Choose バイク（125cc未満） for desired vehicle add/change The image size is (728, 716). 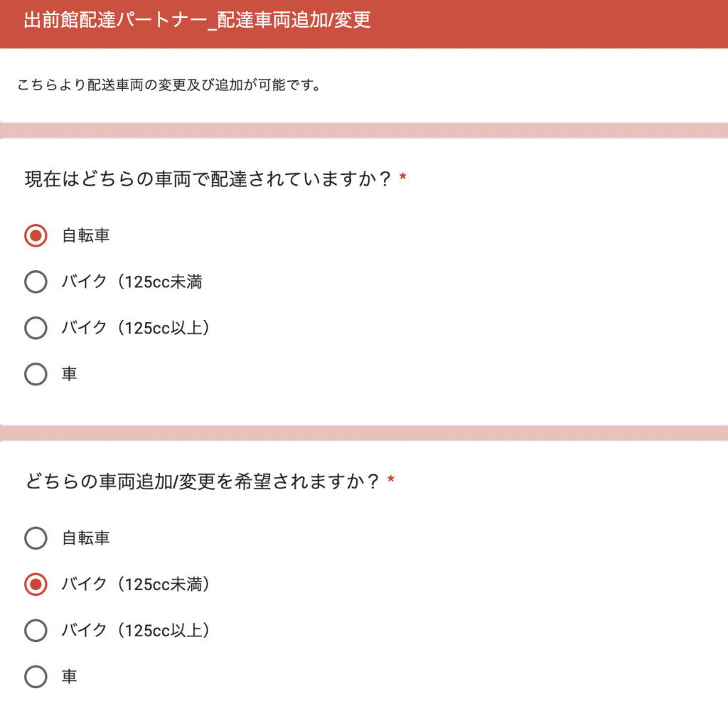[x=36, y=584]
